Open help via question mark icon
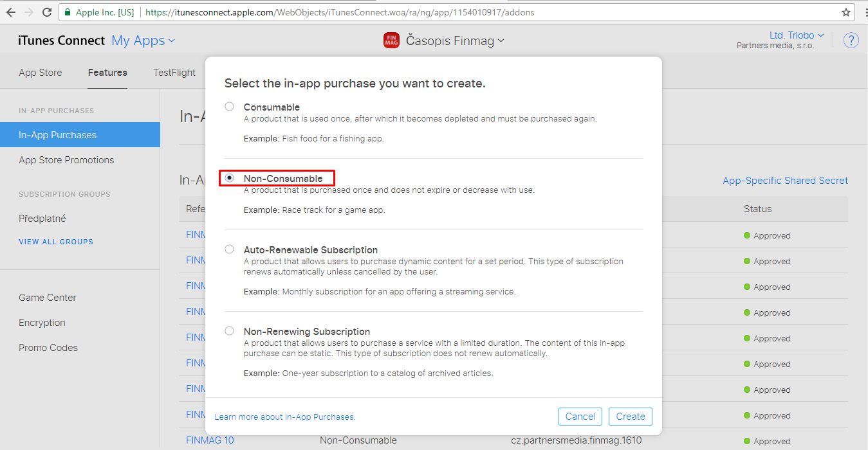The height and width of the screenshot is (450, 868). (x=851, y=40)
